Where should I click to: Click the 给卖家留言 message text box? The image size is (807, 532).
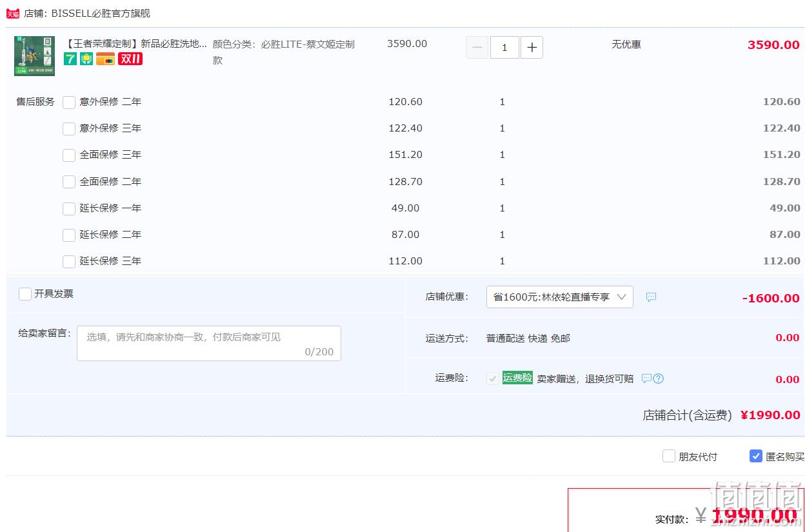(x=209, y=343)
